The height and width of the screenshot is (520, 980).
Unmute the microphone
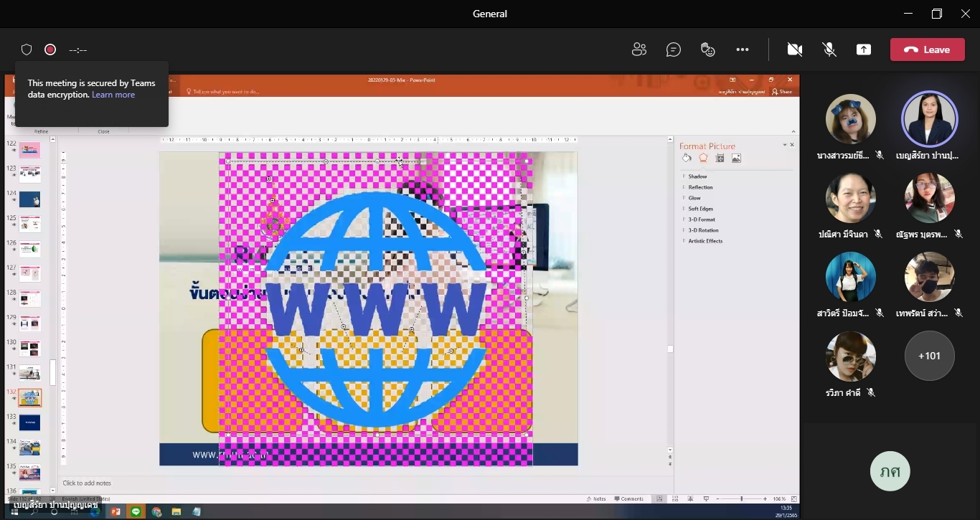(829, 49)
